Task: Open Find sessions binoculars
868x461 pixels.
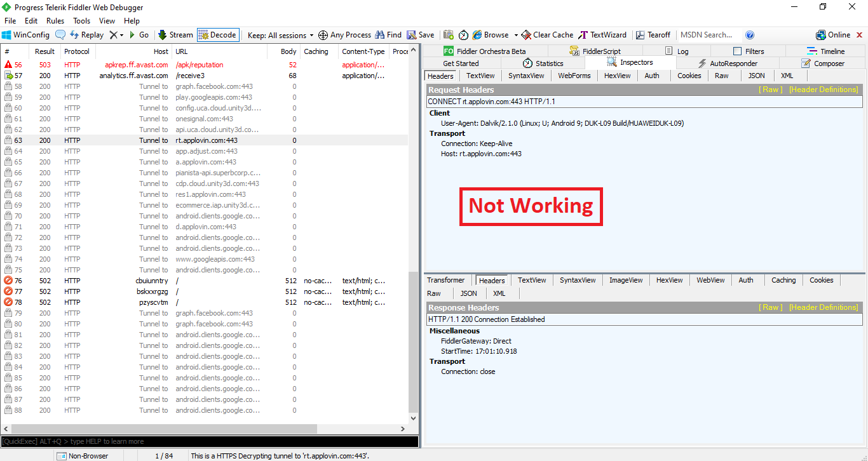Action: pos(388,35)
